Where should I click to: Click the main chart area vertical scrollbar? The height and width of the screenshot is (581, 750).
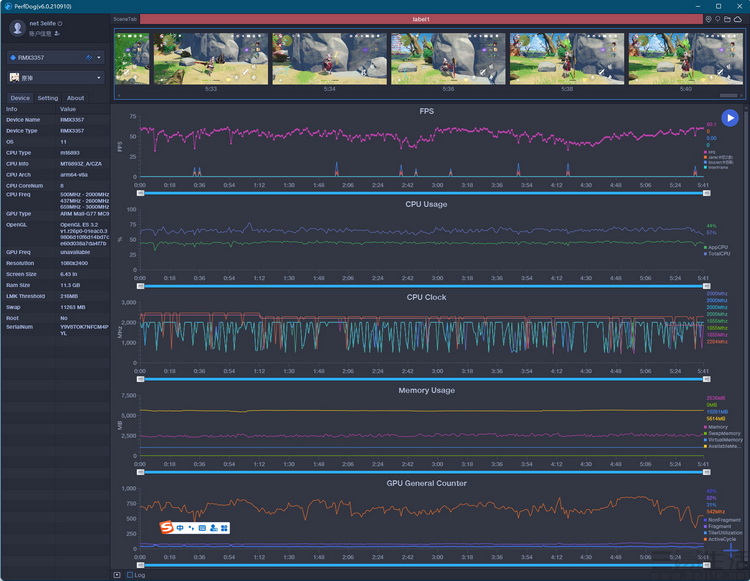point(747,335)
